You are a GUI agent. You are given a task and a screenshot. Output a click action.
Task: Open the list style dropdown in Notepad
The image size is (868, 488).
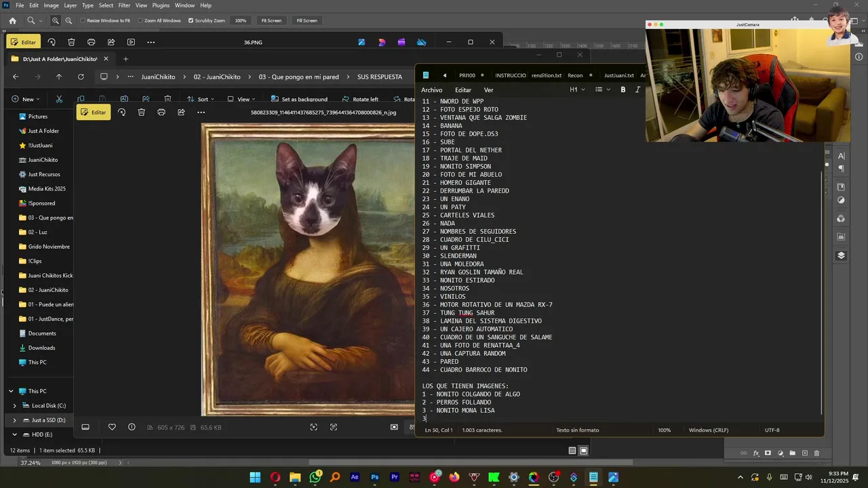(601, 89)
